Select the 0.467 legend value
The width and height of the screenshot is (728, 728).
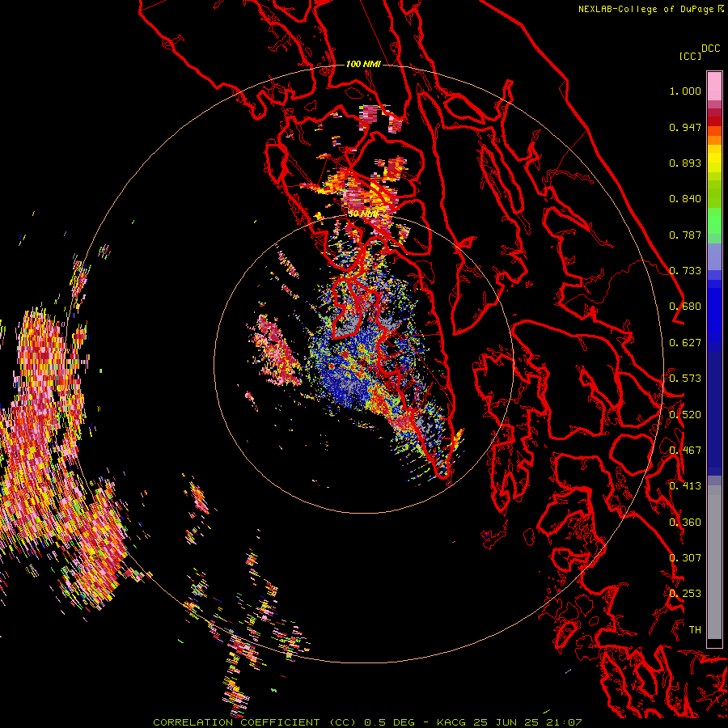coord(685,451)
